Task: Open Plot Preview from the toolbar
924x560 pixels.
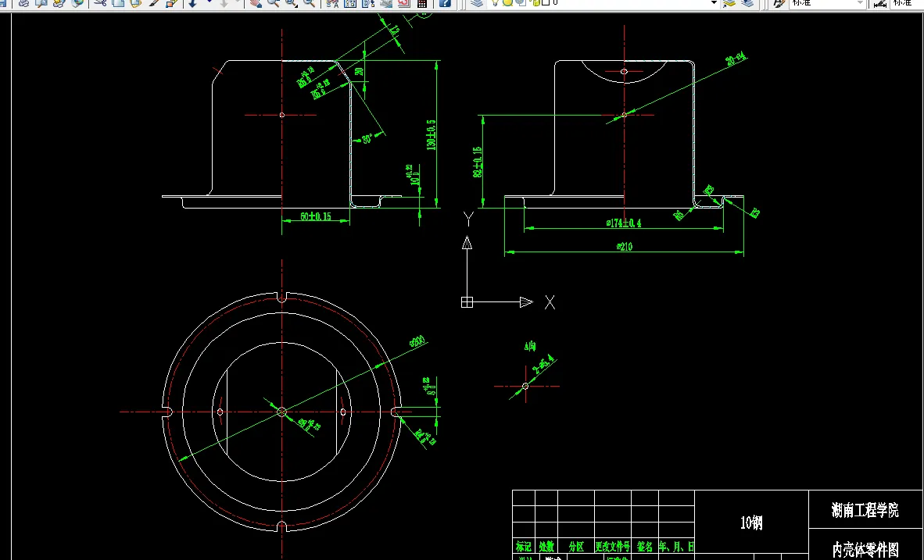Action: click(x=41, y=3)
